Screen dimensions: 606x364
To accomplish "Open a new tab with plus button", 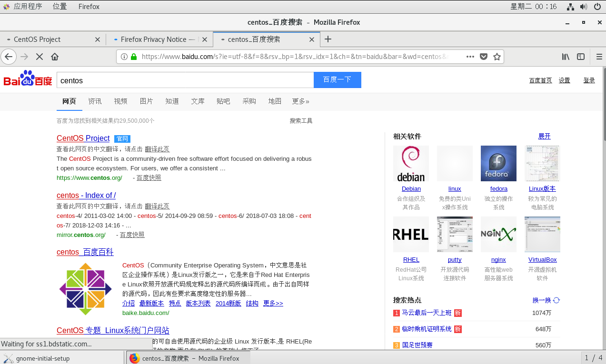I will point(328,39).
